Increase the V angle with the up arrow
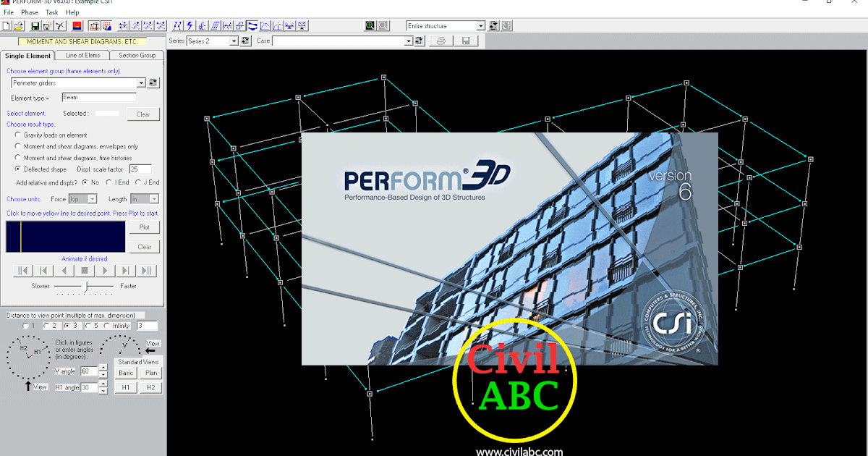 point(103,368)
